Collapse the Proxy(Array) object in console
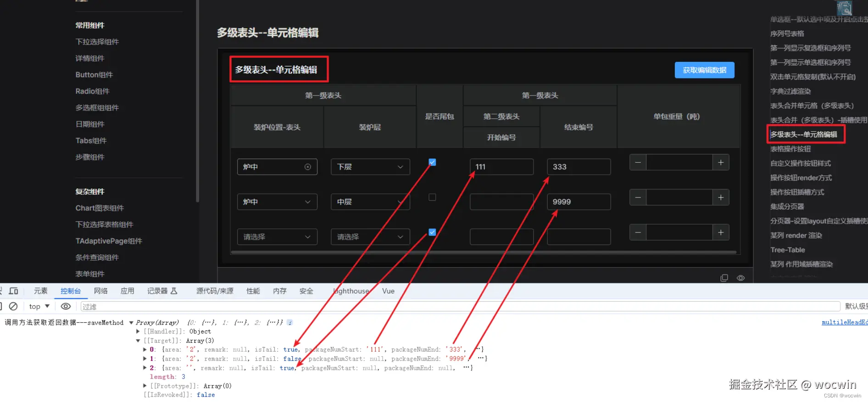 coord(131,323)
